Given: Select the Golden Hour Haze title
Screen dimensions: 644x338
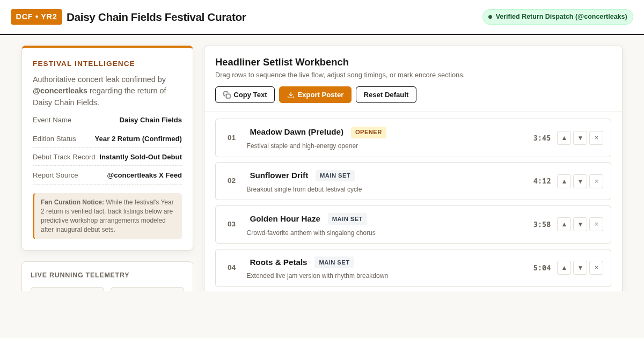Looking at the screenshot, I should [x=285, y=219].
